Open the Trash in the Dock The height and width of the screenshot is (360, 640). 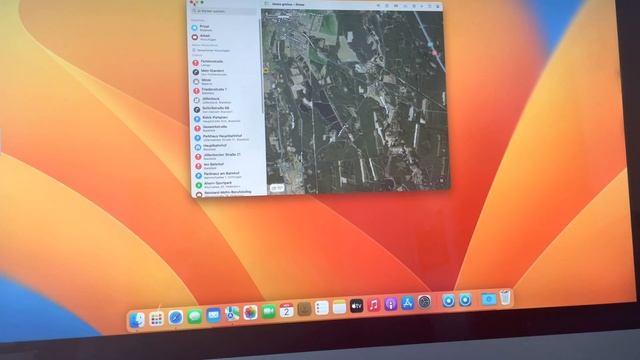click(x=505, y=298)
